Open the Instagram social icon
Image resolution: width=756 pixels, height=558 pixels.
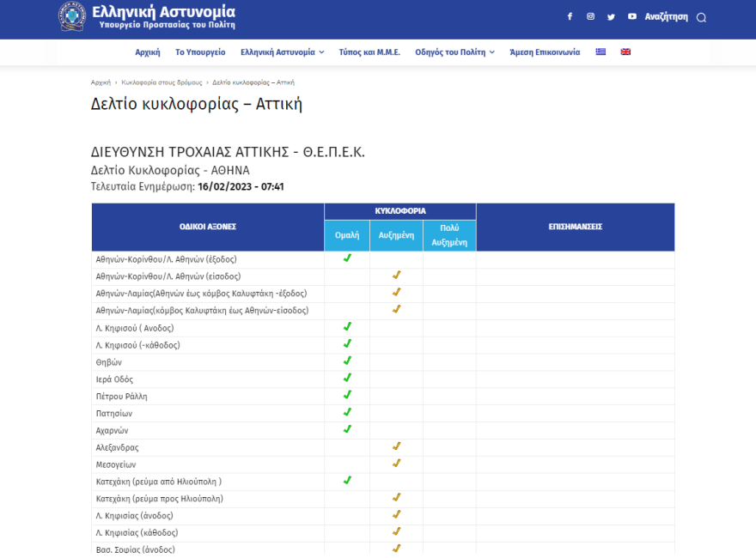590,16
